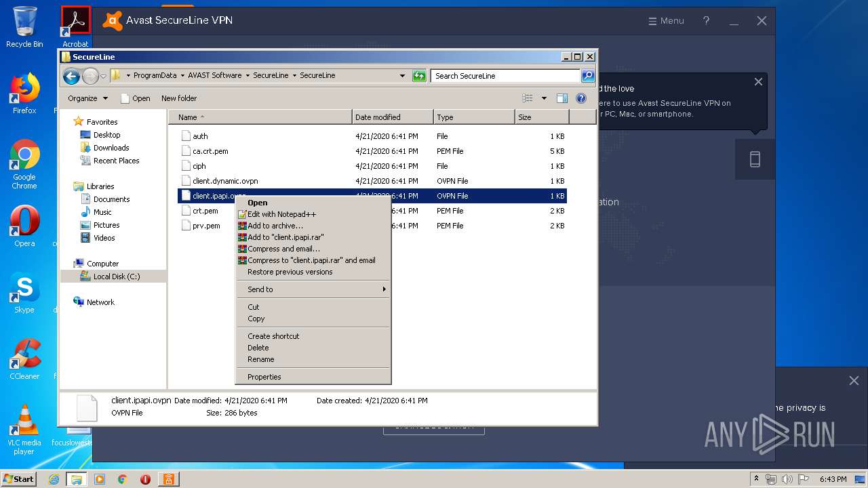
Task: Select Local Disk (C:) in tree
Action: click(x=111, y=277)
